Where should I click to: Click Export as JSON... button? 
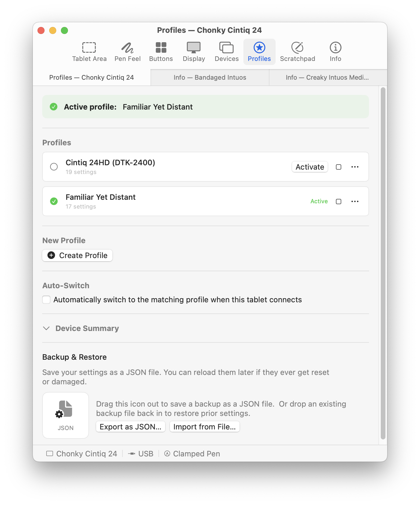(x=131, y=427)
